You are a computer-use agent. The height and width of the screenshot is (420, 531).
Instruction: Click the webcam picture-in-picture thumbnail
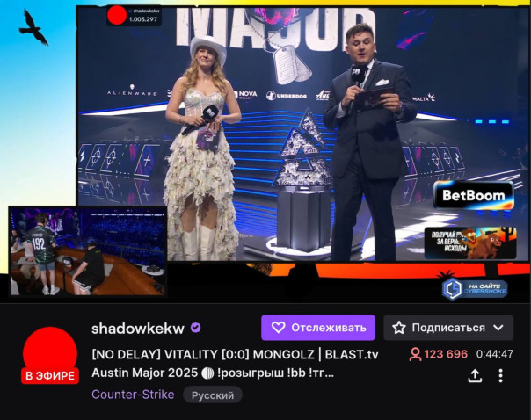point(88,251)
